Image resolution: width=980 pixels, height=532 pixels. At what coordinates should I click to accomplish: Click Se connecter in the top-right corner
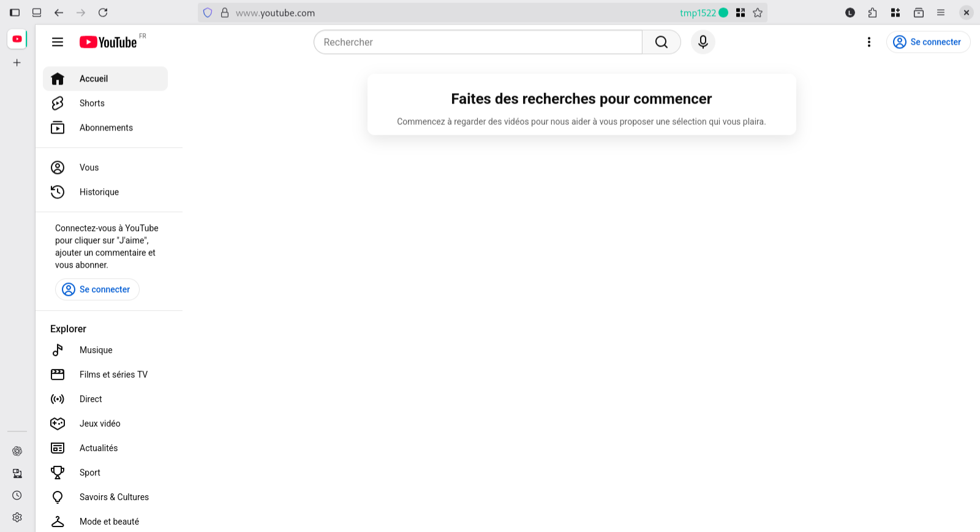click(928, 42)
